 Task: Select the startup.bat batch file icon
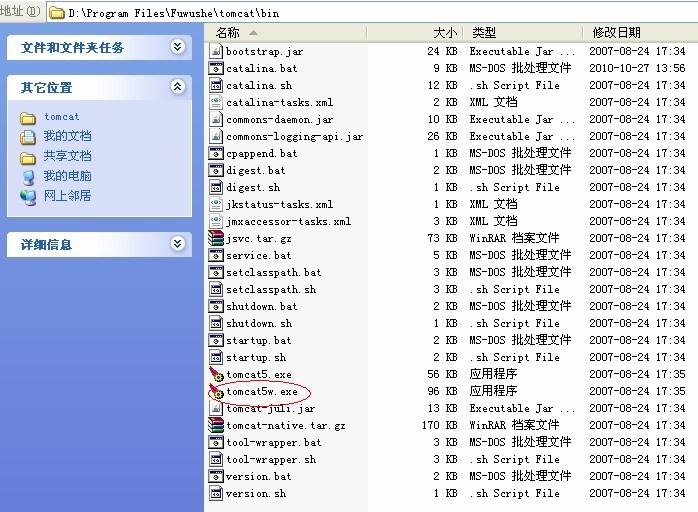(216, 340)
